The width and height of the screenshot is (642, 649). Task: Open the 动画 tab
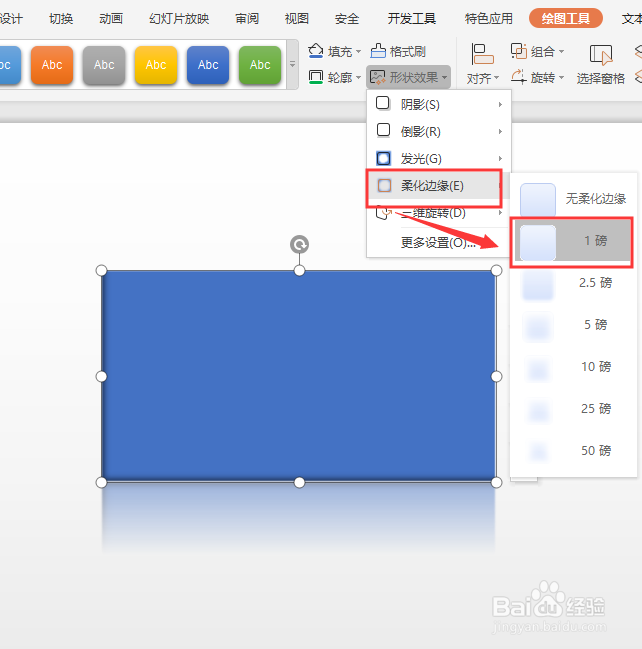111,19
